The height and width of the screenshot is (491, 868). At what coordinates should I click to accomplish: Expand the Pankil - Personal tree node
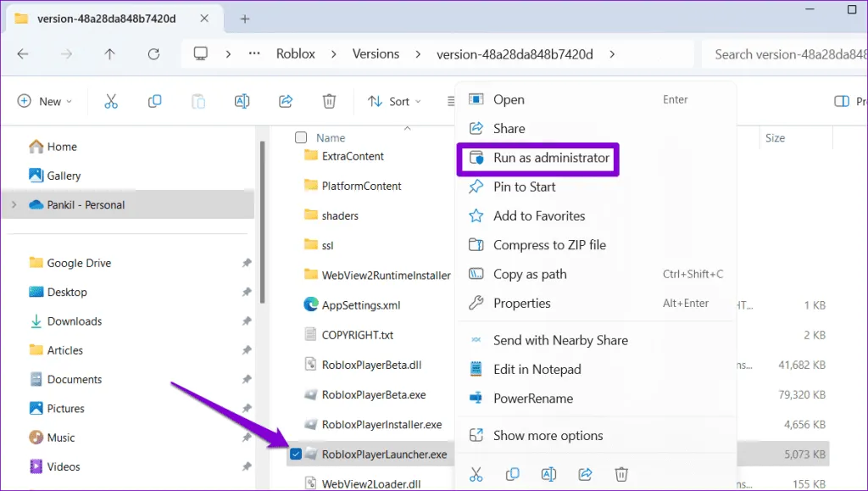(x=14, y=205)
